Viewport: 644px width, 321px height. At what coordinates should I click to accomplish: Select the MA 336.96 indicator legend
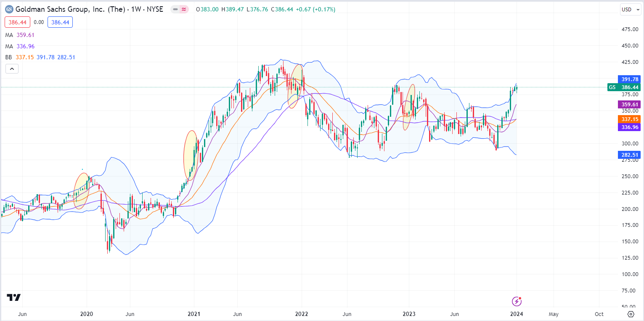coord(19,46)
